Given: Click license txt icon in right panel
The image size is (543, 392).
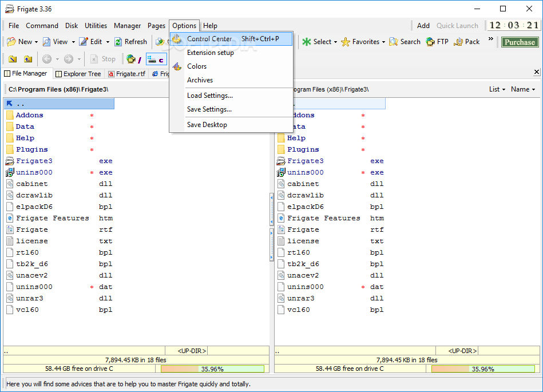Looking at the screenshot, I should [281, 241].
